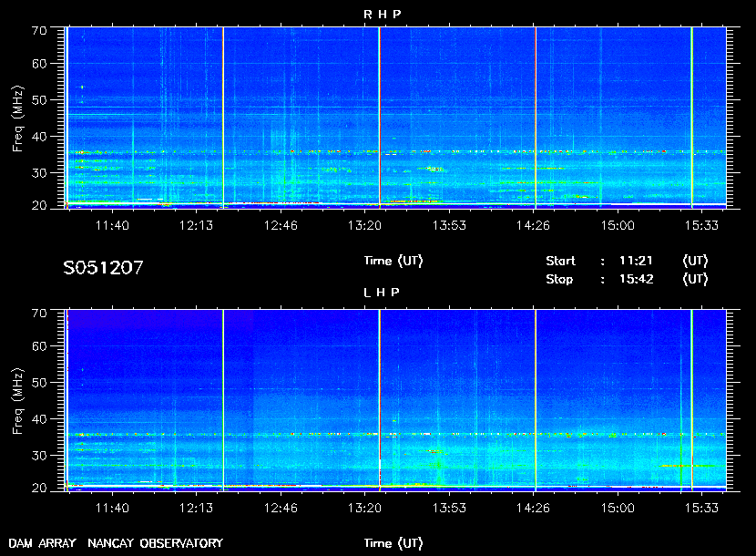756x556 pixels.
Task: Click the Start time value 11:21
Action: click(x=636, y=261)
